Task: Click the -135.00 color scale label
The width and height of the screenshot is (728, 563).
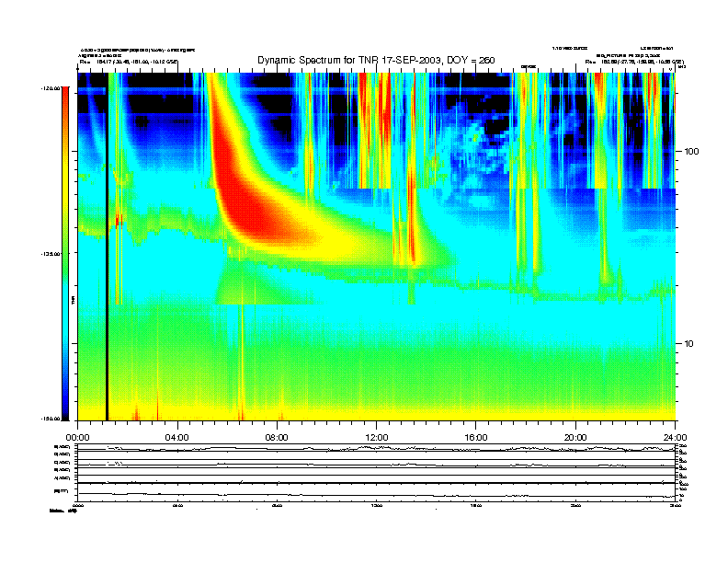Action: point(51,254)
